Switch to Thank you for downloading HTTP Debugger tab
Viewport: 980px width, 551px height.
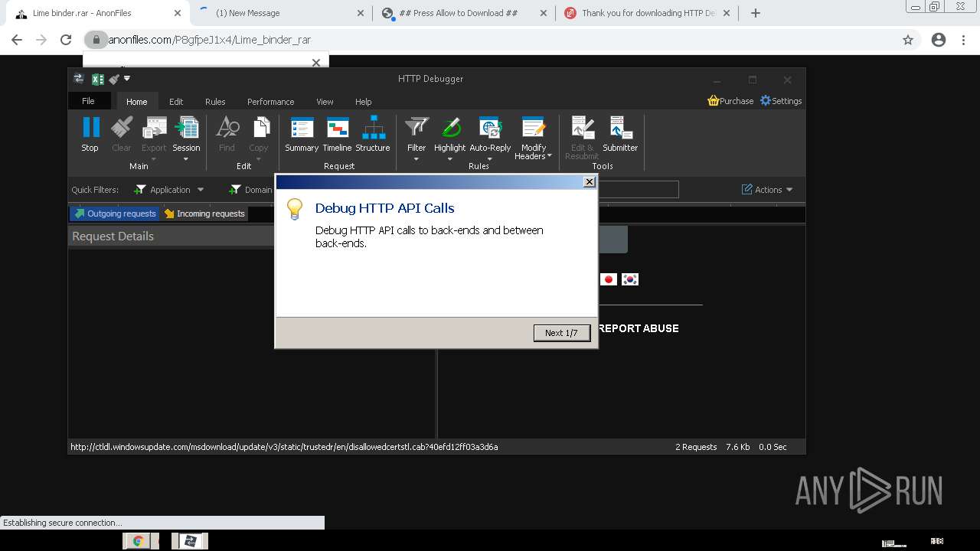click(648, 13)
